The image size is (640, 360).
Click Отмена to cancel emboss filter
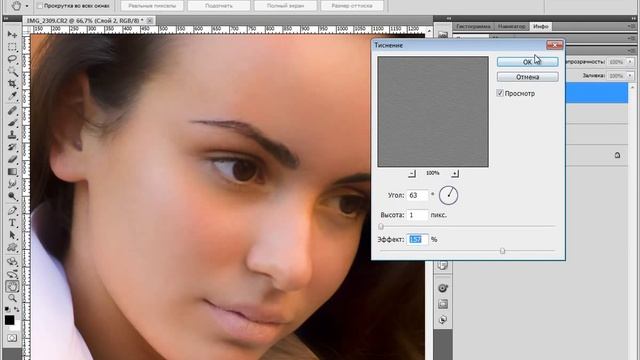click(527, 77)
